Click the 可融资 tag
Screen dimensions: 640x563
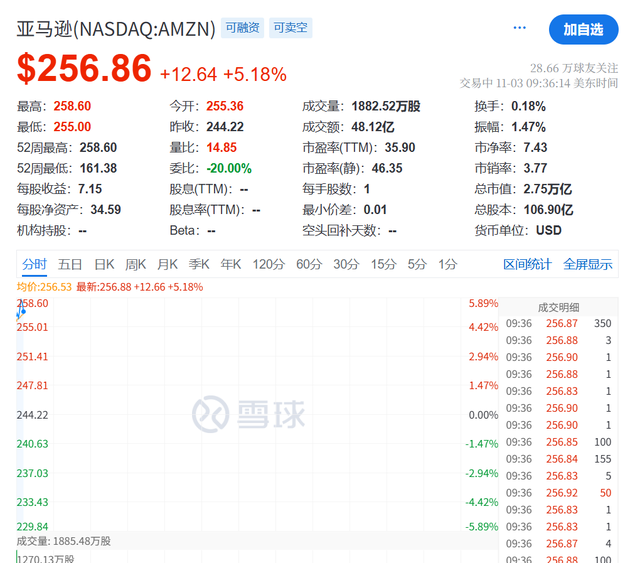242,28
